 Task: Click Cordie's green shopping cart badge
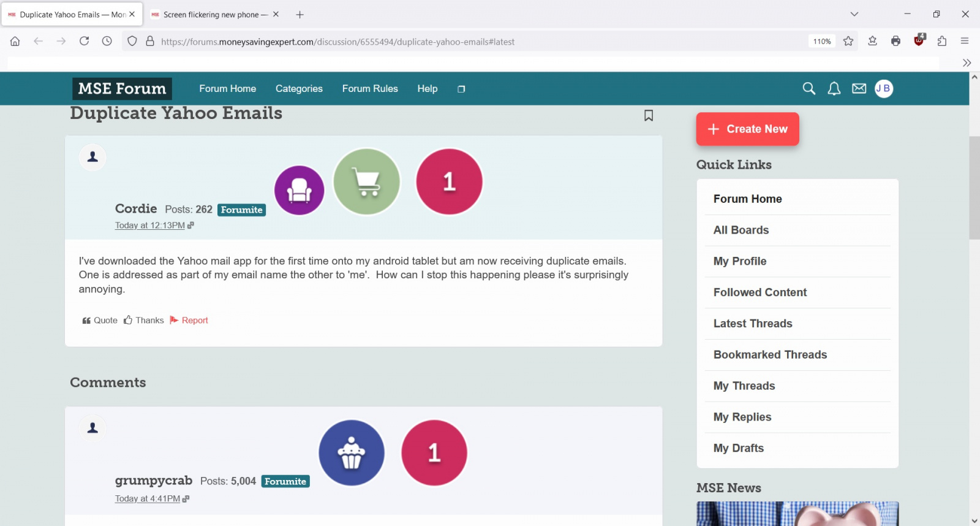366,181
